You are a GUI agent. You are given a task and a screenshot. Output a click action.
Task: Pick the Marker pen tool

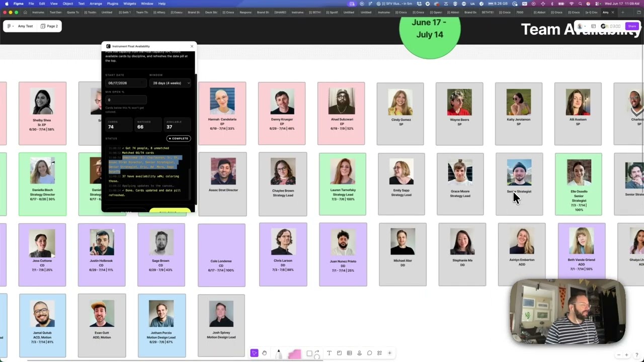pyautogui.click(x=279, y=354)
